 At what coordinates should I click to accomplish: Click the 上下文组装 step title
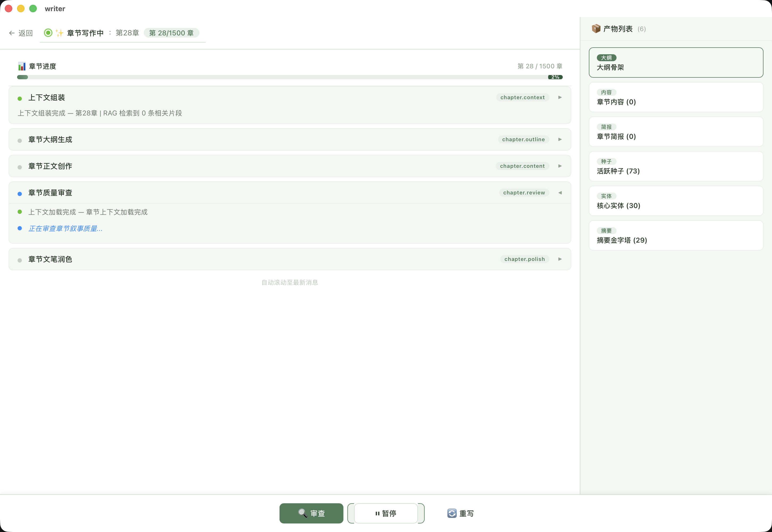[x=46, y=97]
